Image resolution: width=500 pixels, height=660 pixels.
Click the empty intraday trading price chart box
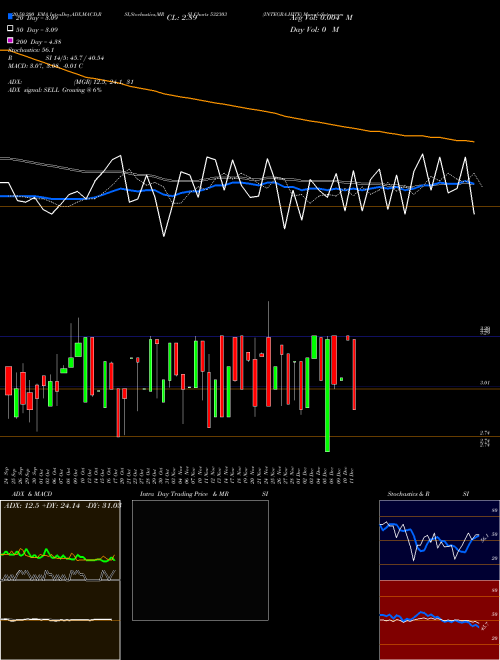[200, 560]
